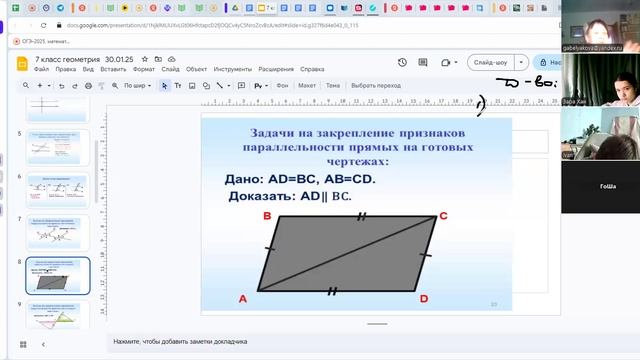Choose the select cursor tool
Viewport: 640px width, 360px height.
pos(164,86)
